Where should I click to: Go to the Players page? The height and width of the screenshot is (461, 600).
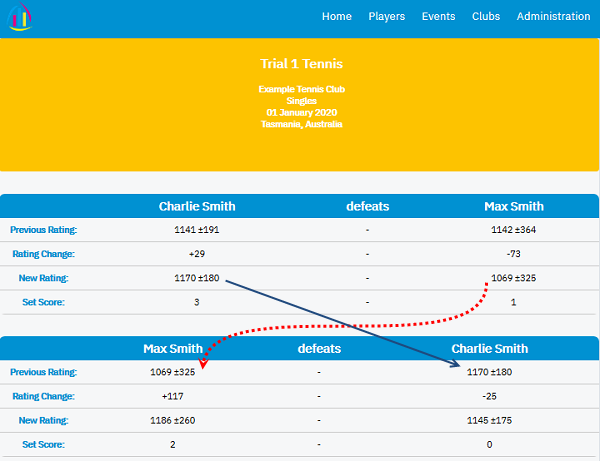(x=386, y=17)
